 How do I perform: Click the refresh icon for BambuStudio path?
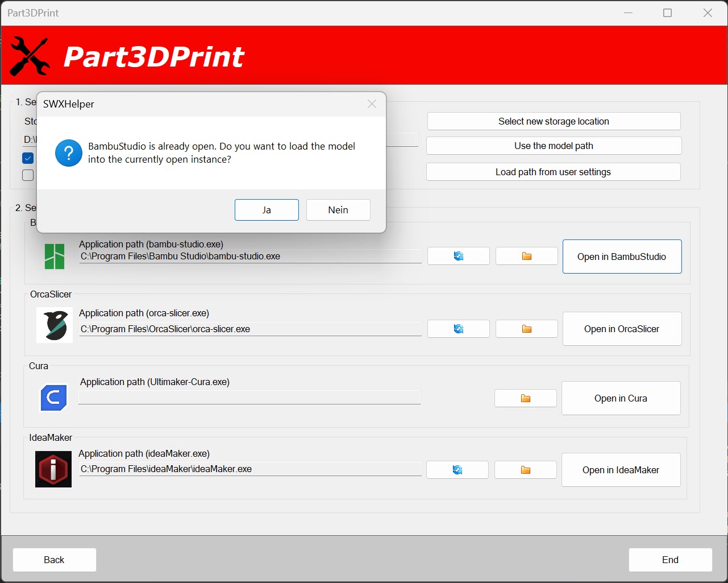pos(458,256)
